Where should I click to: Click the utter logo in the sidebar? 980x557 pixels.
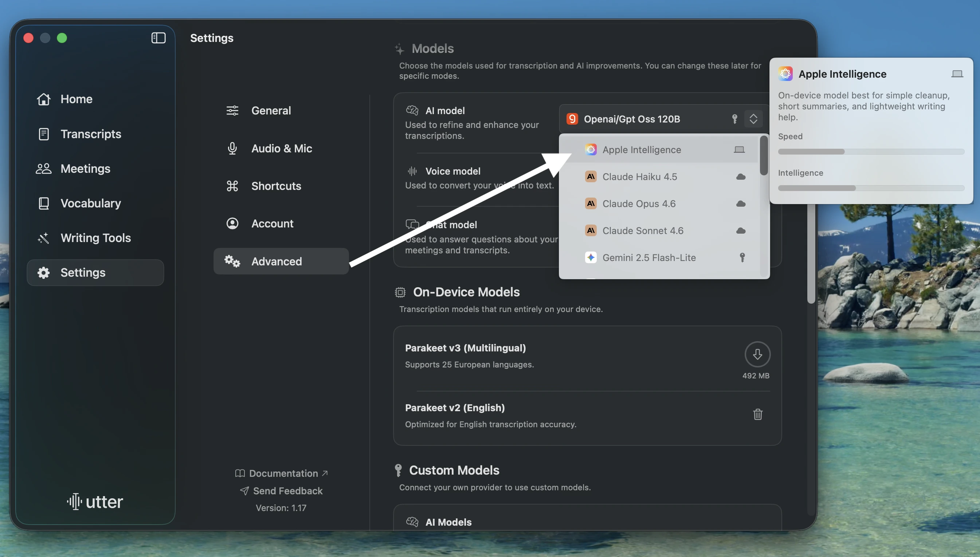pyautogui.click(x=95, y=502)
